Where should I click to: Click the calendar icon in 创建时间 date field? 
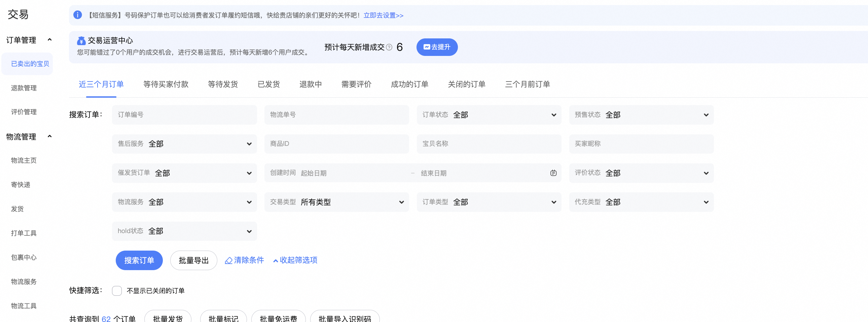point(553,173)
